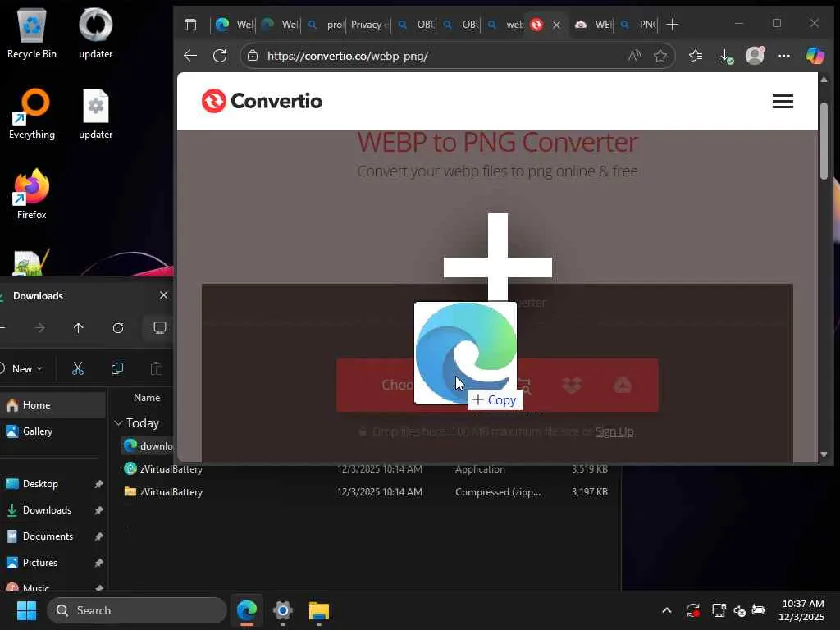Switch to the first Edge tab
The width and height of the screenshot is (840, 630).
point(235,25)
